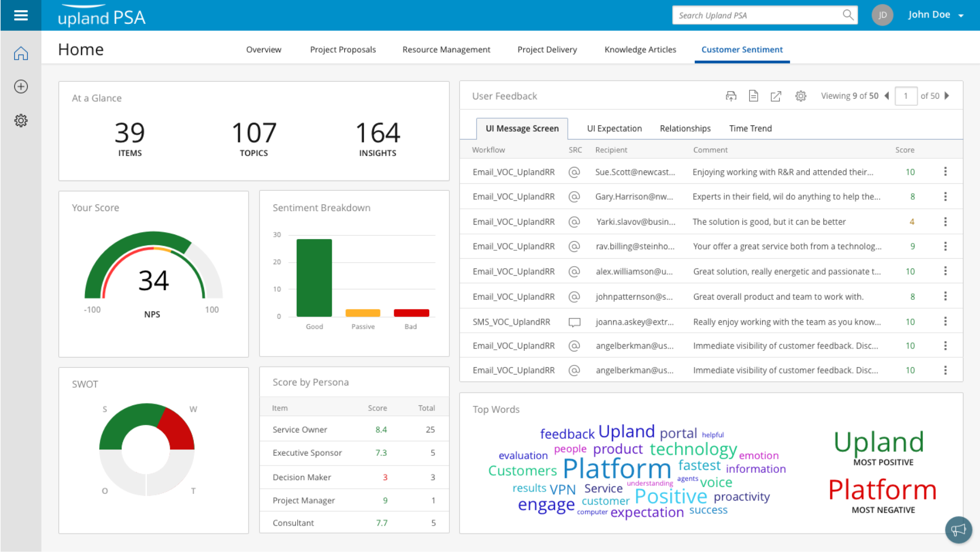Screen dimensions: 980x554
Task: Click email source icon for Sue.Scott row
Action: click(x=575, y=172)
